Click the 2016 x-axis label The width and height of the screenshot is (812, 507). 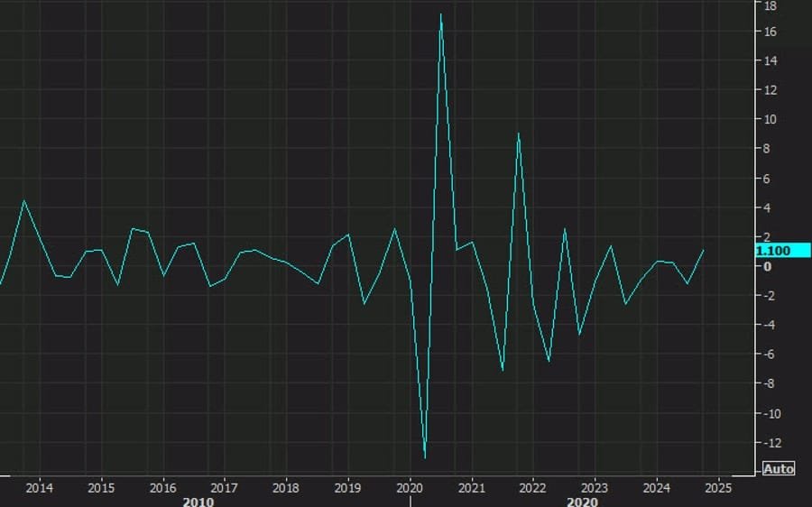(162, 488)
